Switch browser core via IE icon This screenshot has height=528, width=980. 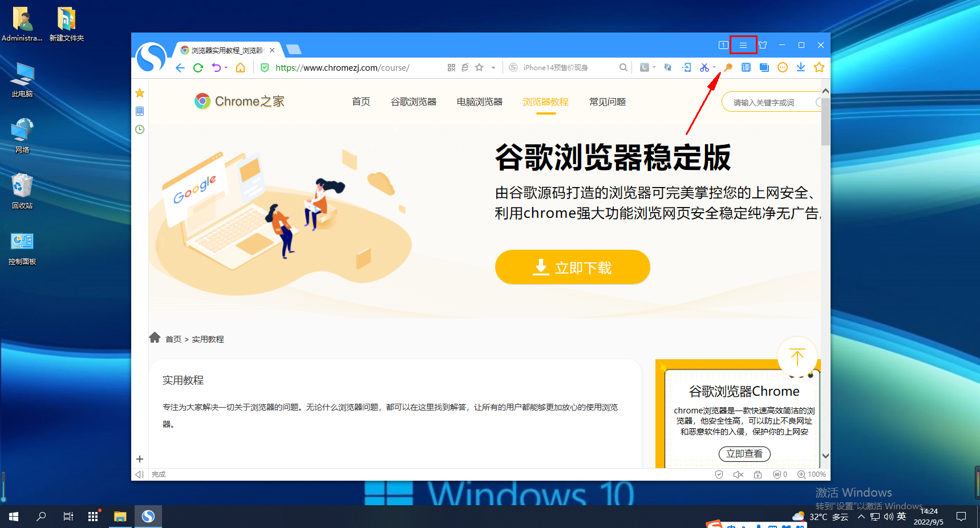point(465,67)
